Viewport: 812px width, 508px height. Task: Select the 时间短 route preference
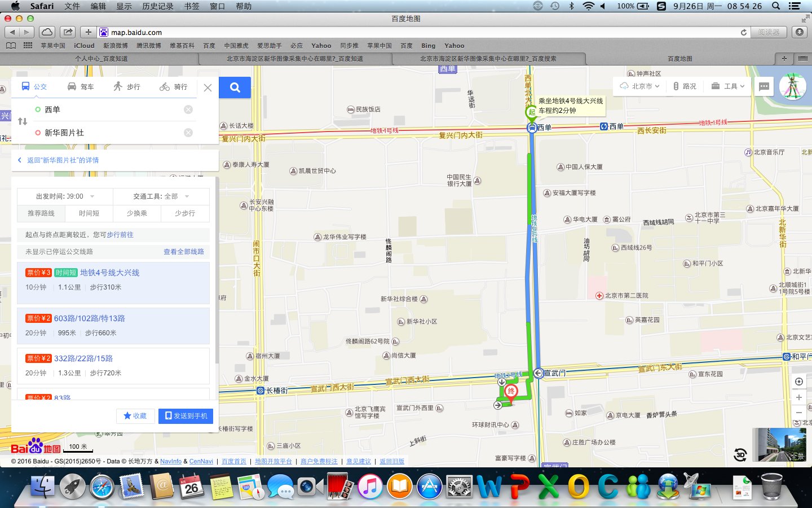[89, 213]
